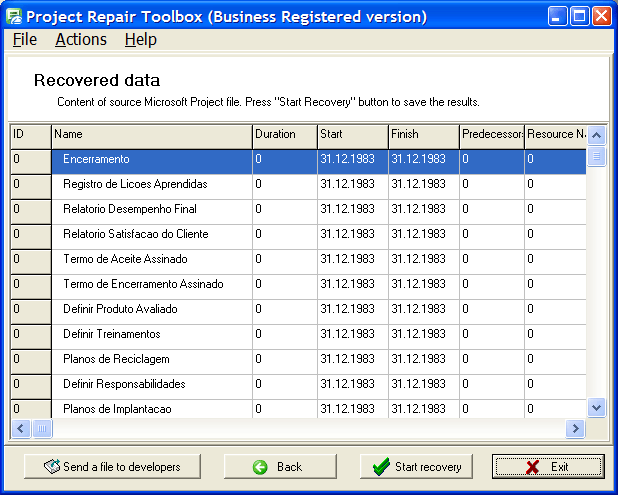This screenshot has height=495, width=618.
Task: Click the Start recovery button
Action: (416, 467)
